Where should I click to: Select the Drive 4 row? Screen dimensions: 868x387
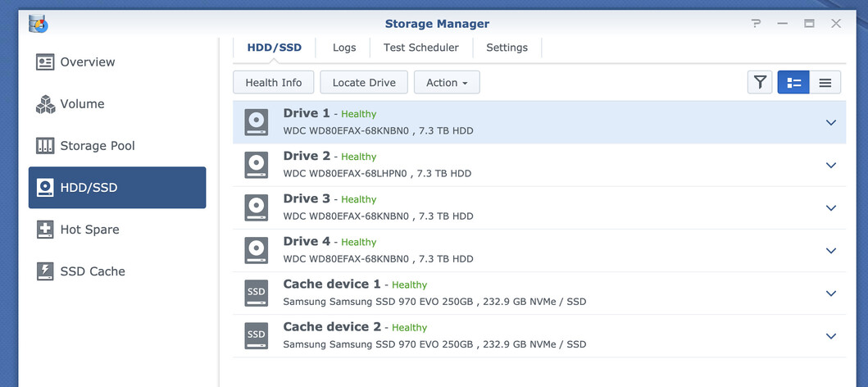point(533,250)
